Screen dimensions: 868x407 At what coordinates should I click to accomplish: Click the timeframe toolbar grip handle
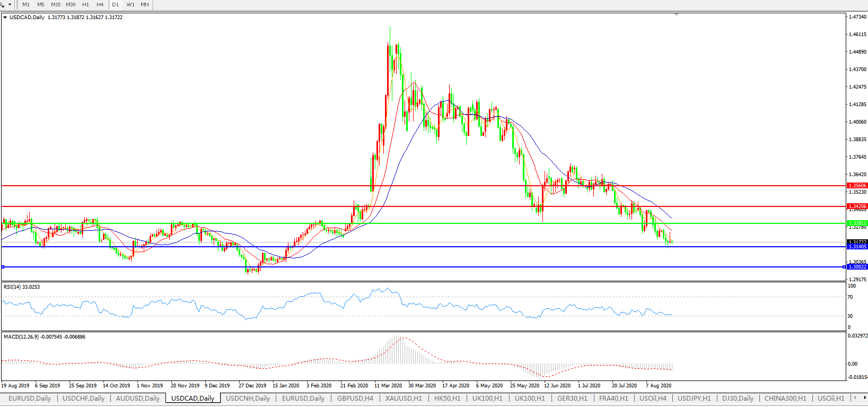[x=17, y=5]
